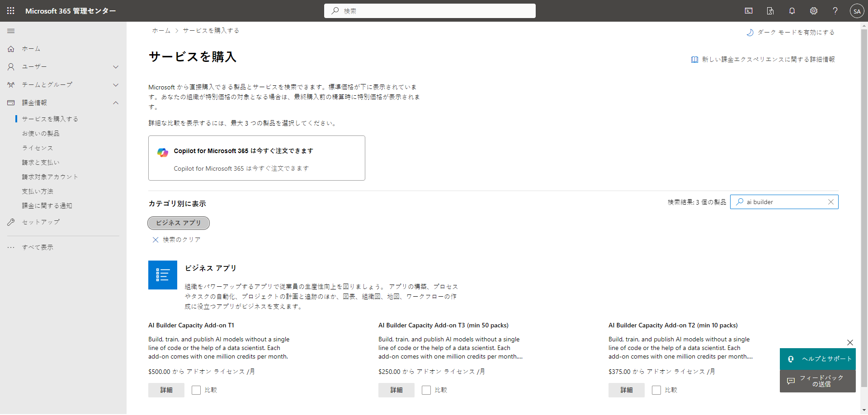The width and height of the screenshot is (868, 415).
Task: Click the ホーム breadcrumb link
Action: coord(161,31)
